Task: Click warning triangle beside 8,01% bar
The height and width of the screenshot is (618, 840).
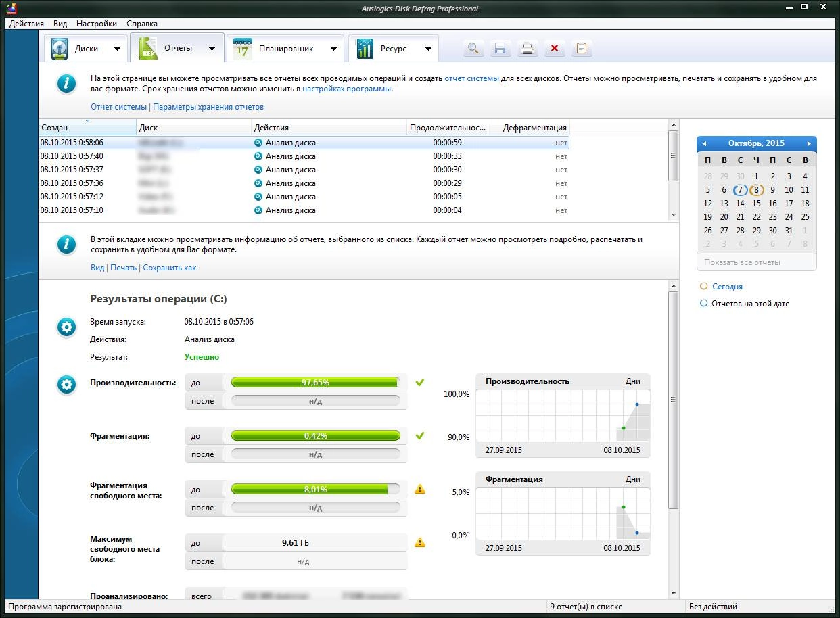Action: [420, 489]
